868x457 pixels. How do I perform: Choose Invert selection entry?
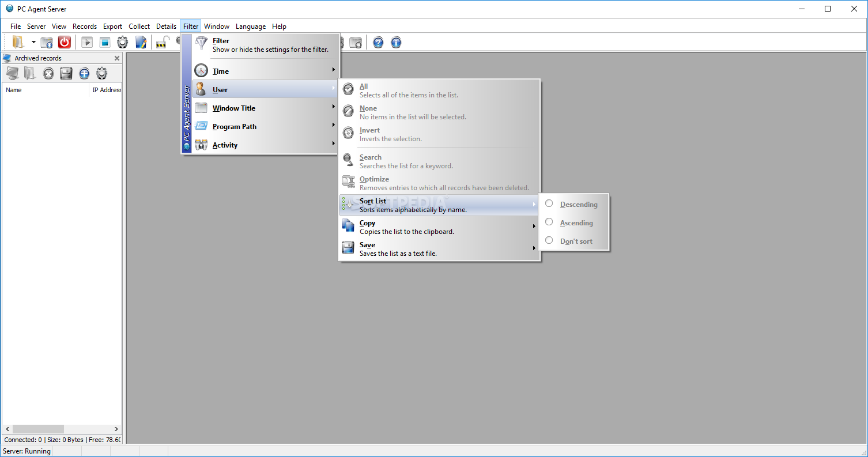click(x=439, y=134)
